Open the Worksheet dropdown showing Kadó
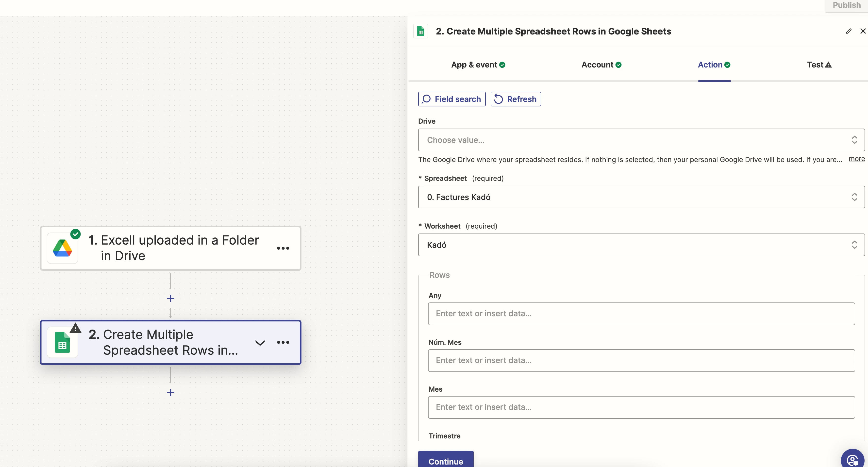Image resolution: width=868 pixels, height=467 pixels. [x=641, y=245]
